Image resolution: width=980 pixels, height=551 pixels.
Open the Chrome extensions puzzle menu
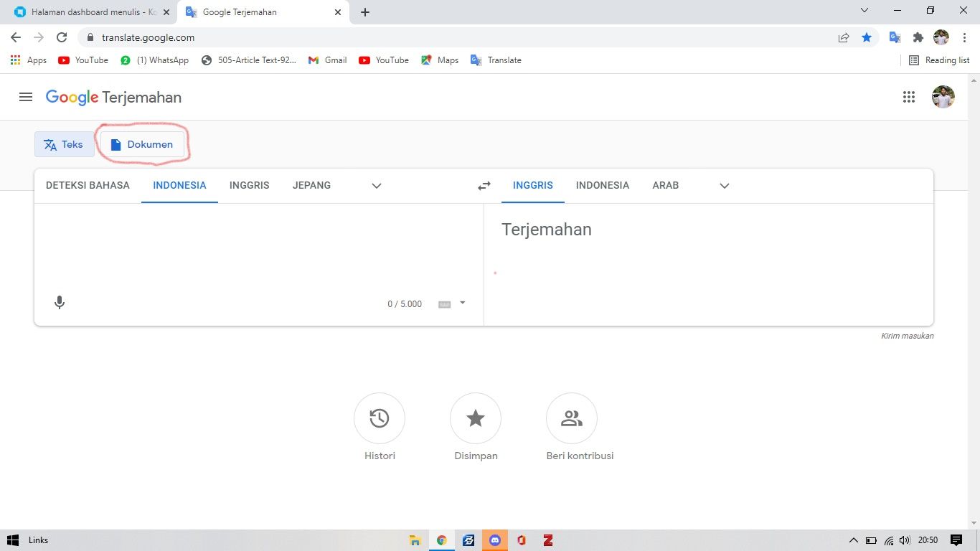coord(918,37)
